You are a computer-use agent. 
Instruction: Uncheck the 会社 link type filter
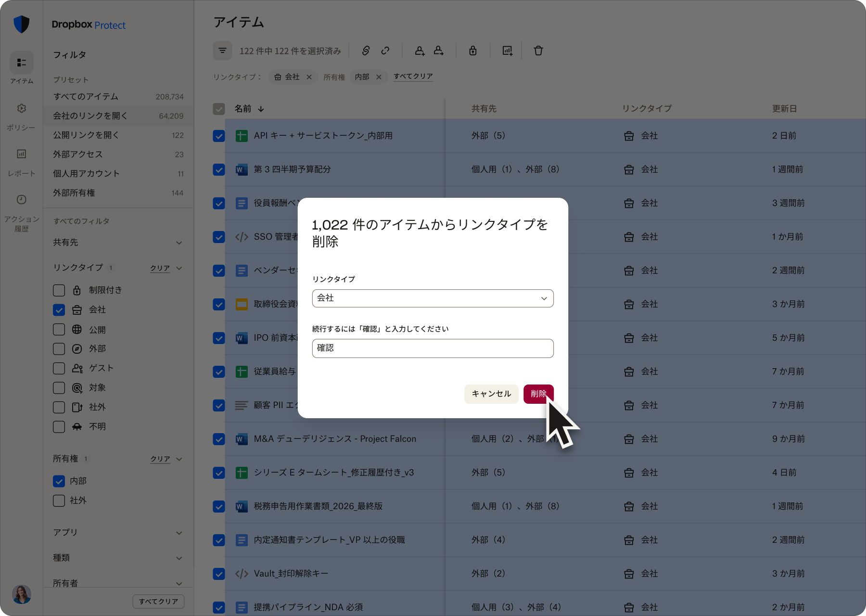pyautogui.click(x=59, y=310)
